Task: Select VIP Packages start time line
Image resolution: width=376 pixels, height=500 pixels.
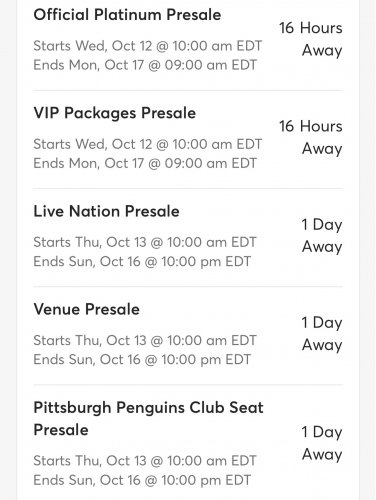Action: tap(148, 144)
